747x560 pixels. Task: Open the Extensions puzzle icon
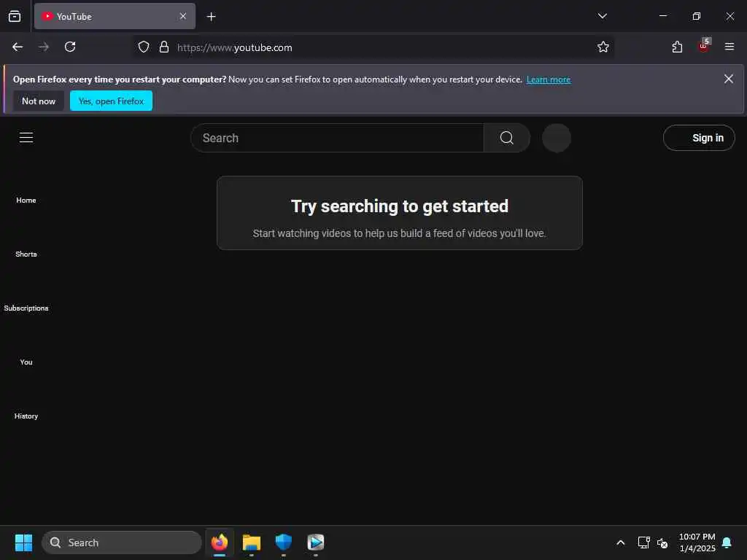tap(677, 47)
